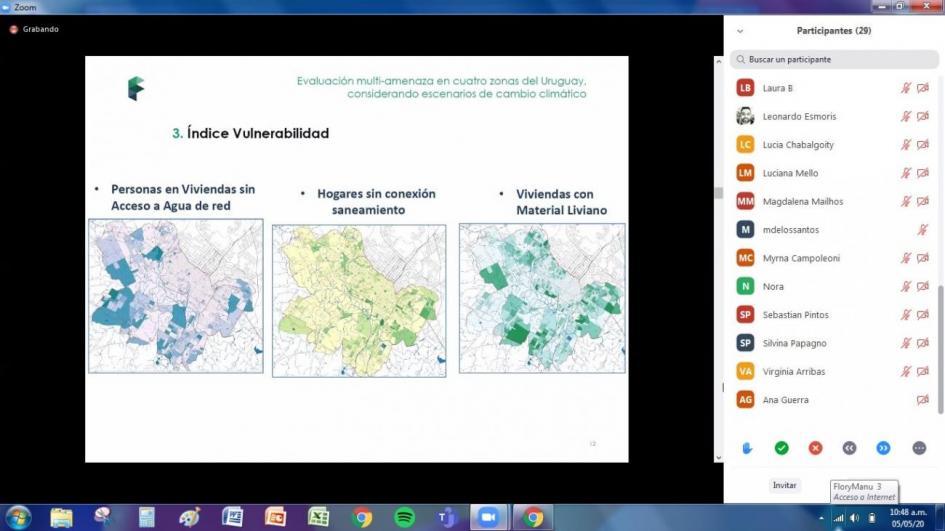
Task: Click the Buscar un participante search field
Action: click(x=835, y=60)
